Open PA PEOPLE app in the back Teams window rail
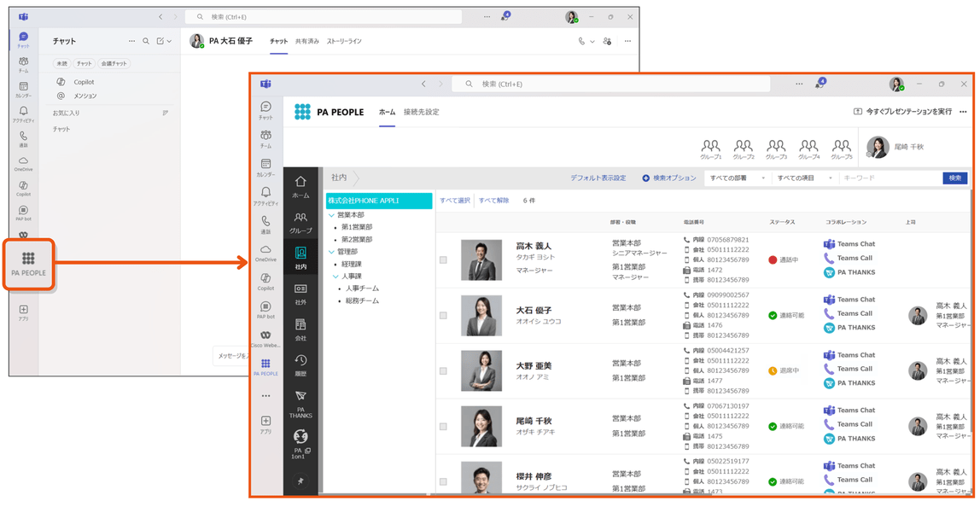This screenshot has width=980, height=507. pos(29,264)
